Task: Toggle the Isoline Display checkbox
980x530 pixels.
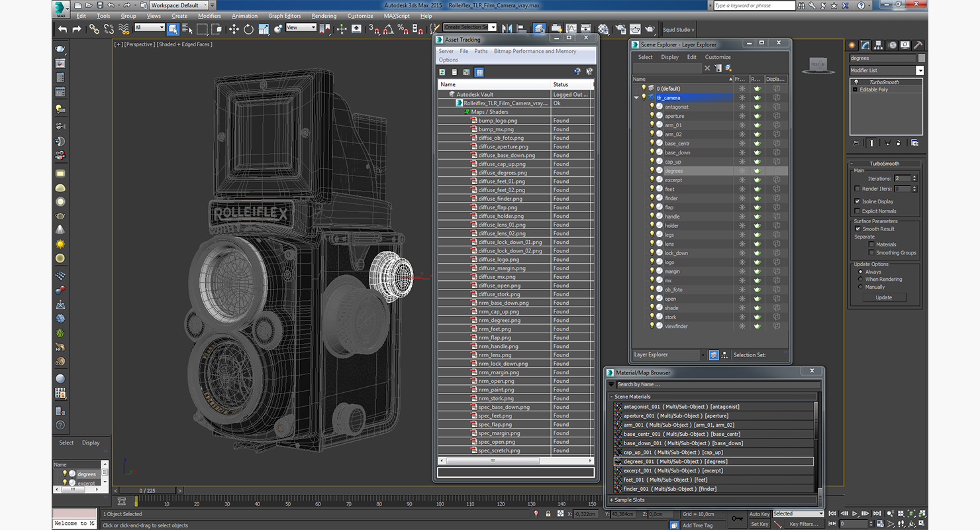Action: [x=857, y=201]
